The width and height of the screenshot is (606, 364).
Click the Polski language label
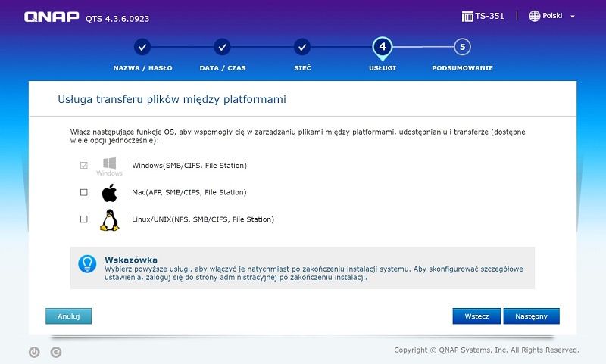(x=552, y=16)
